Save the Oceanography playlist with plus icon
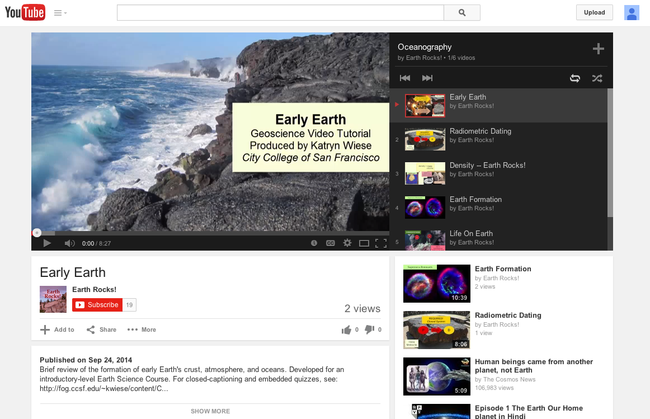650x419 pixels. 598,48
